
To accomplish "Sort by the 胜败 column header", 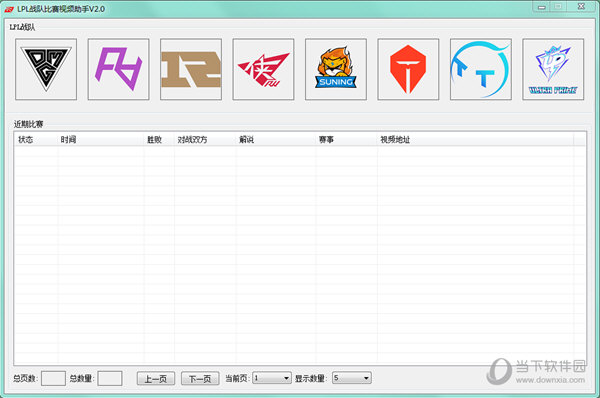I will (x=159, y=140).
